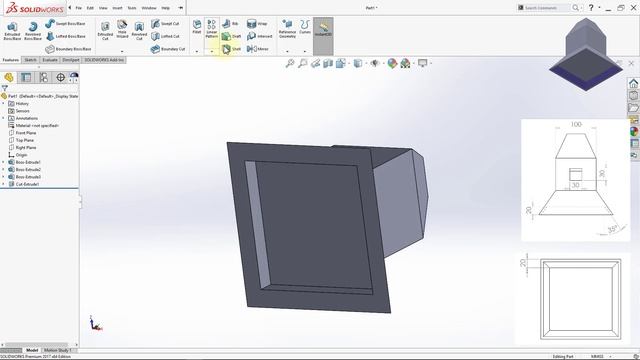Open the Tools menu
This screenshot has width=640, height=360.
point(131,8)
